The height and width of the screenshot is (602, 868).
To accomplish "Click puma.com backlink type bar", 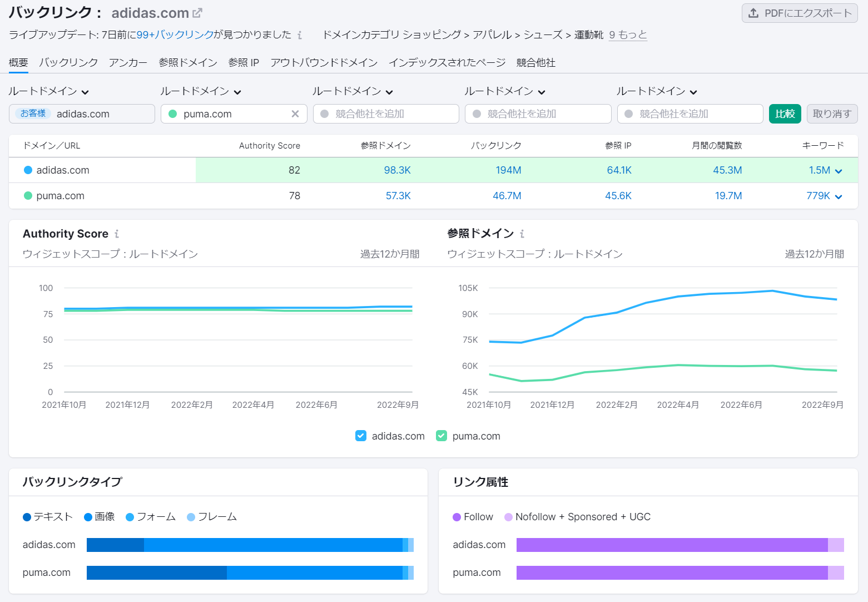I will pos(250,573).
